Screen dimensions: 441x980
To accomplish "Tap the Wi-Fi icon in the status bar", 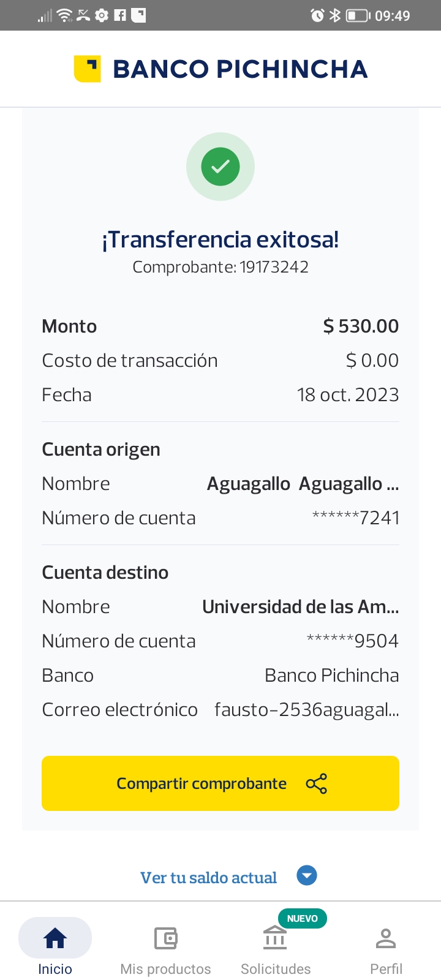I will pos(64,15).
